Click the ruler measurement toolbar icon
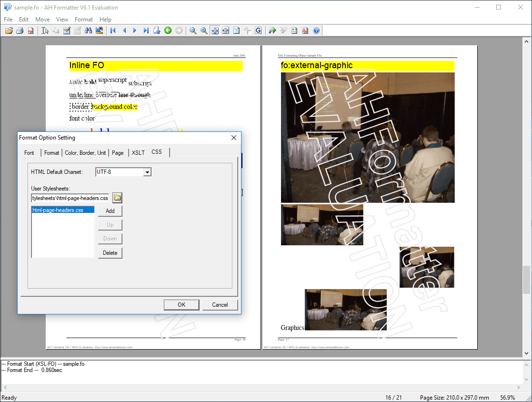Image resolution: width=532 pixels, height=402 pixels. pyautogui.click(x=100, y=30)
